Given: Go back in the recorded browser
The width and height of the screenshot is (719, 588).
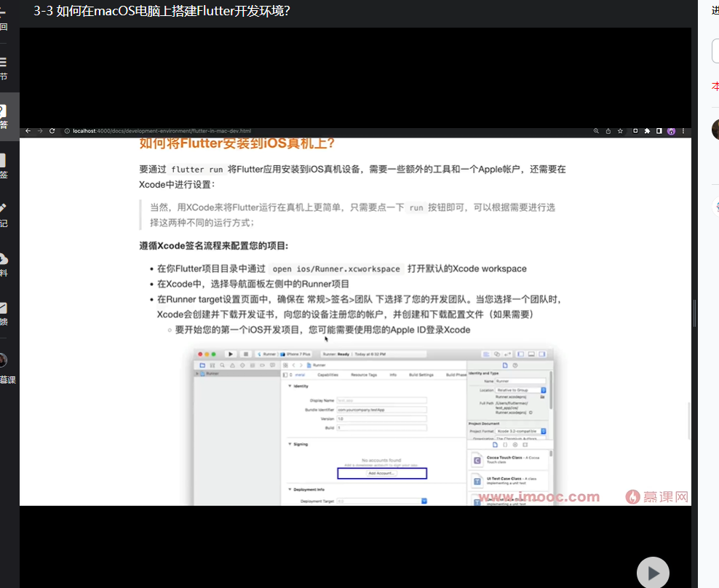Looking at the screenshot, I should point(28,131).
